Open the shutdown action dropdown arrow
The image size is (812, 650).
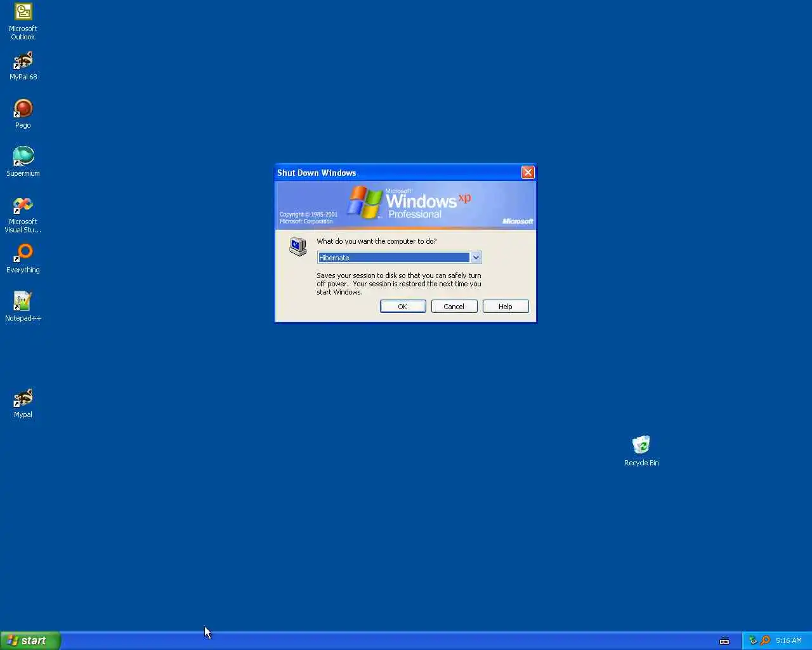476,258
